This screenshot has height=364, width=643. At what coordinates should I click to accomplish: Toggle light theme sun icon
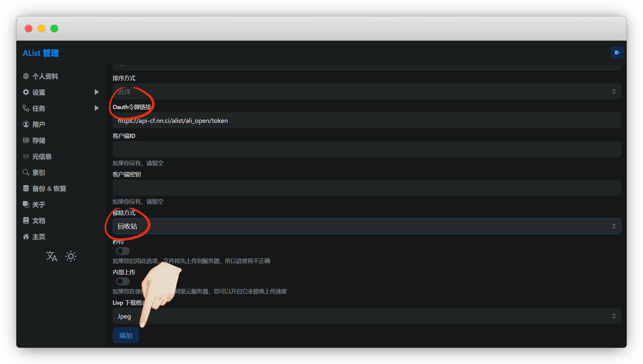(71, 256)
